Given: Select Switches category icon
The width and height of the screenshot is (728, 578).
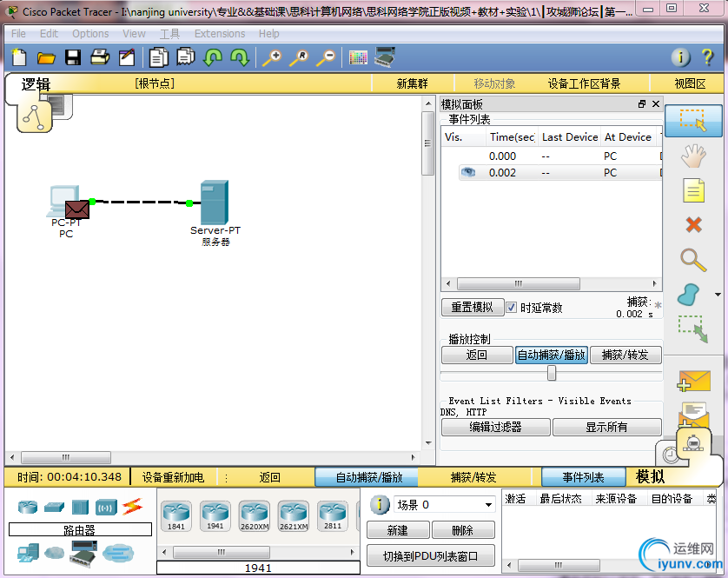Looking at the screenshot, I should pos(55,507).
